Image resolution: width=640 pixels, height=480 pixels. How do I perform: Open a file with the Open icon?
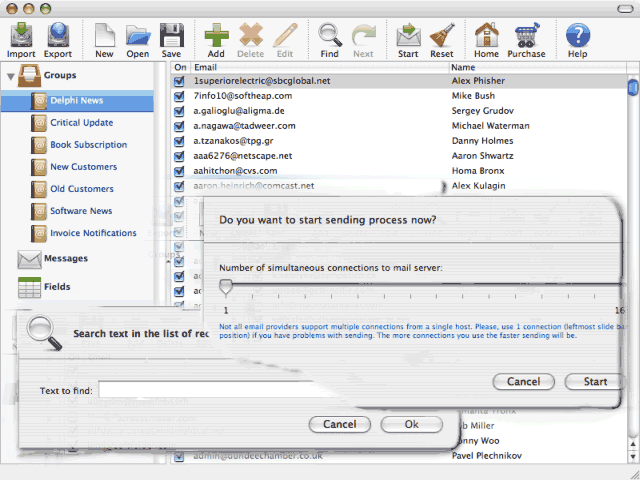coord(137,38)
